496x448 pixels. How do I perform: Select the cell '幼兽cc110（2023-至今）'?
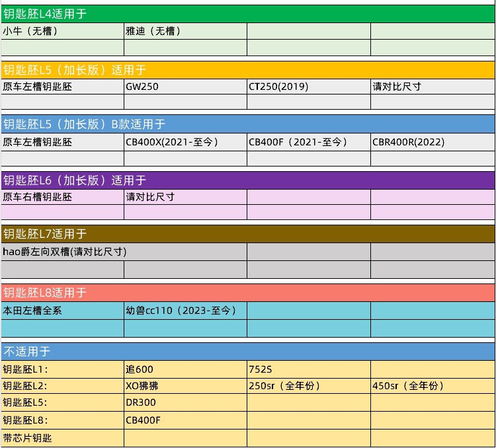click(x=185, y=311)
